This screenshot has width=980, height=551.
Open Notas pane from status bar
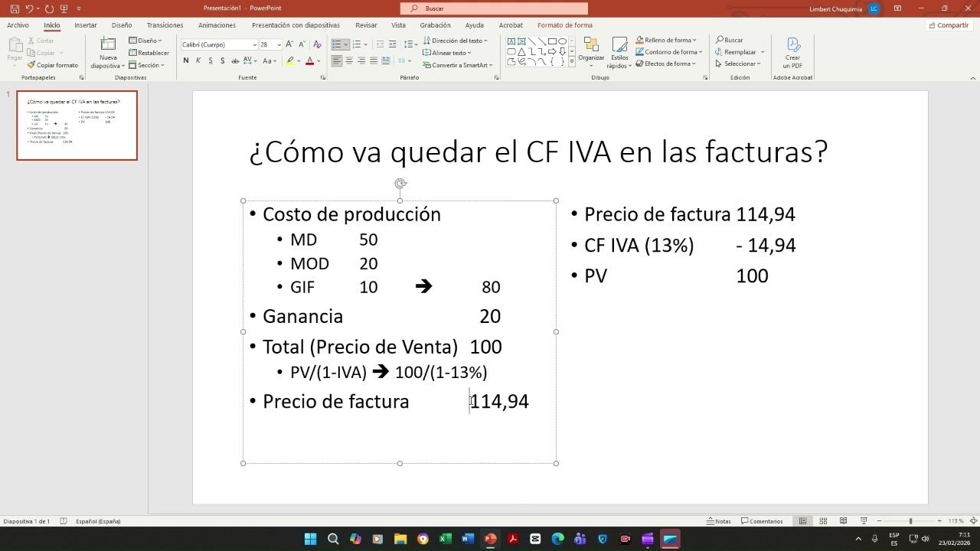coord(718,521)
